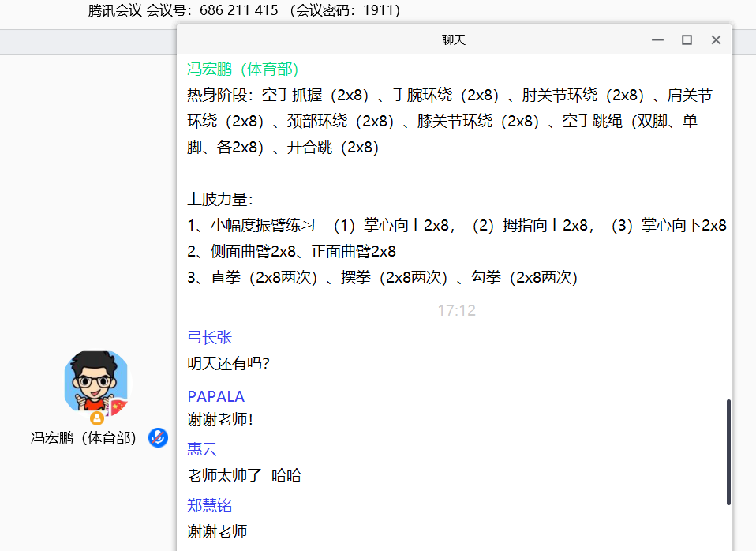
Task: Close the 聊天 chat window
Action: 716,40
